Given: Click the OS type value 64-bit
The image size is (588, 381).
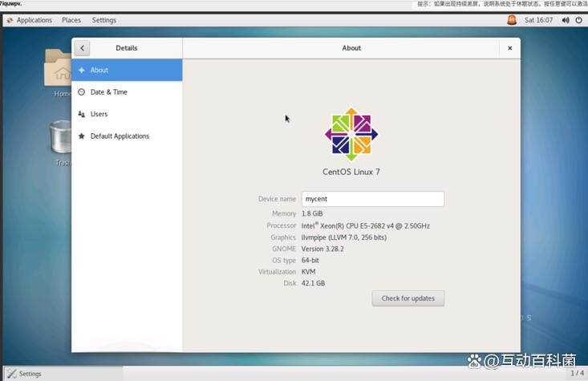Looking at the screenshot, I should click(x=310, y=260).
